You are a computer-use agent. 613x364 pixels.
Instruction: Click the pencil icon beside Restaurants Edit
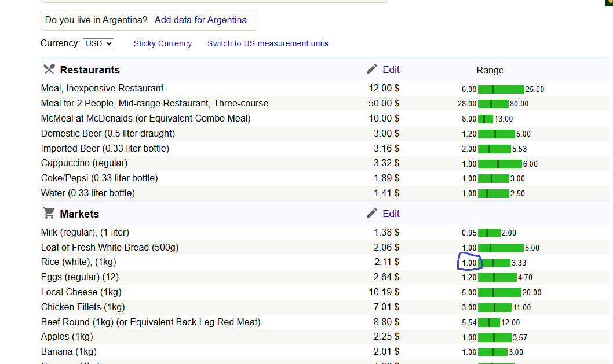click(x=372, y=69)
